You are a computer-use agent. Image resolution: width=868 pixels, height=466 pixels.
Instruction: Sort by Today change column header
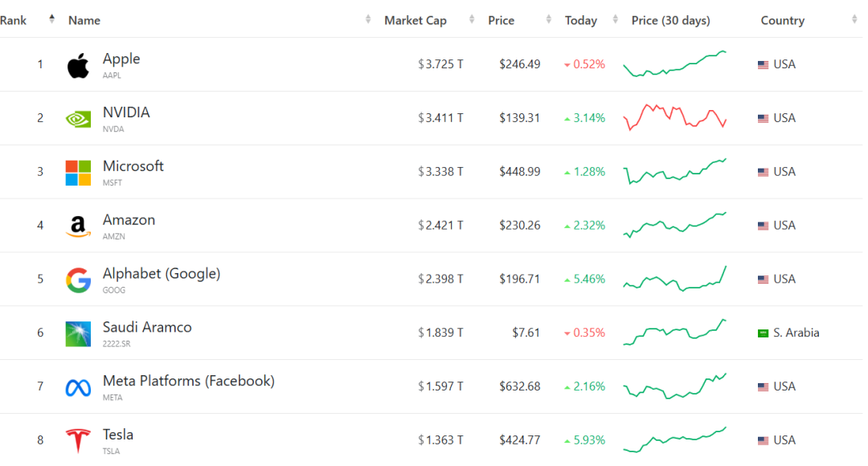[x=580, y=21]
